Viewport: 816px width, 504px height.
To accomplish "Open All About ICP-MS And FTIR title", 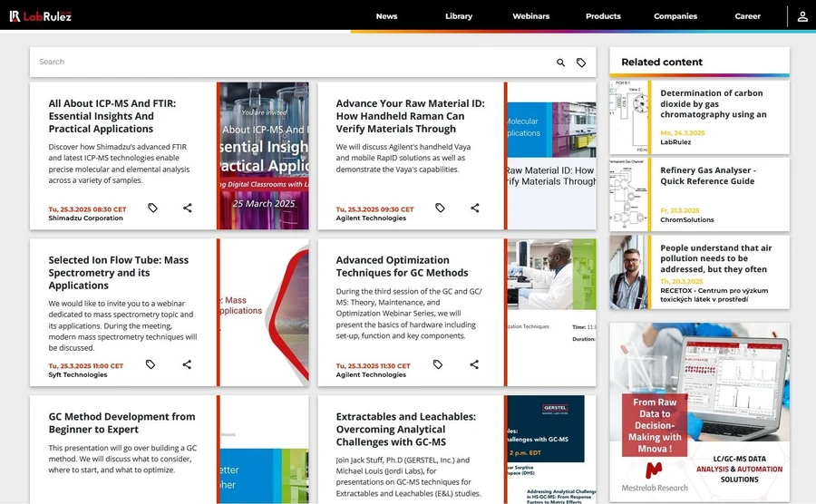I will pos(112,116).
